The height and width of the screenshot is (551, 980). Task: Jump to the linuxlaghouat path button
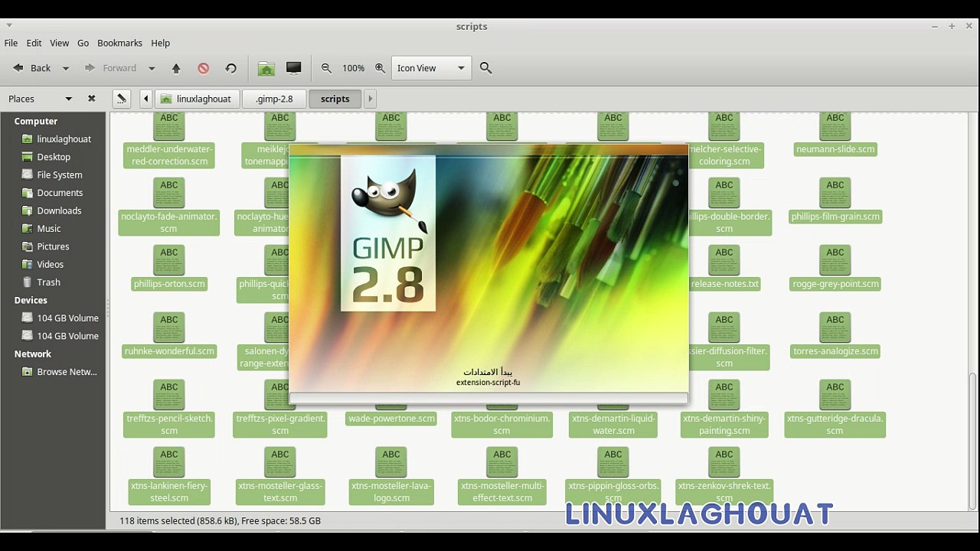pyautogui.click(x=196, y=99)
